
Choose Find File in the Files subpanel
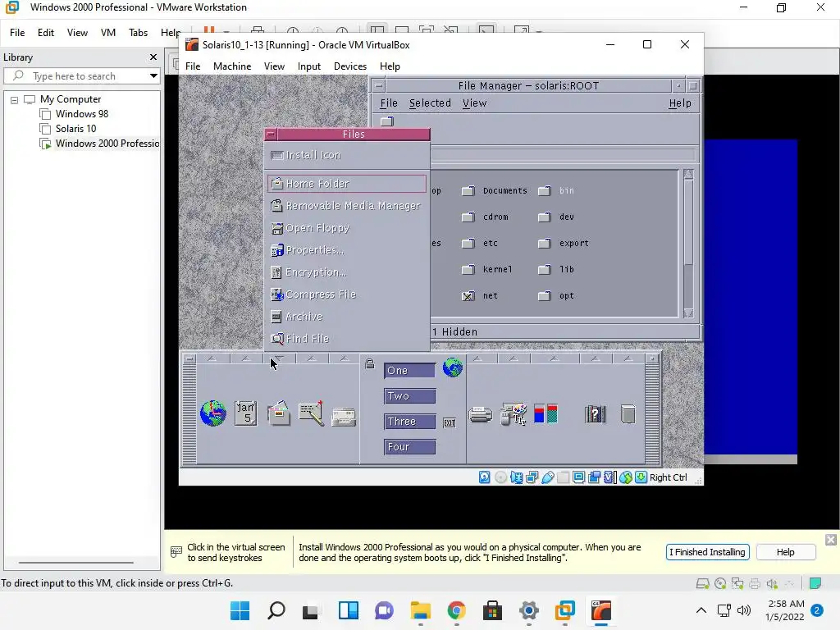(347, 339)
